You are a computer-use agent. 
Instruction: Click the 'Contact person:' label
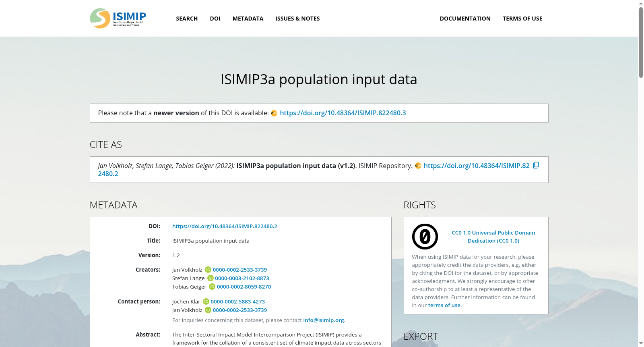[139, 301]
